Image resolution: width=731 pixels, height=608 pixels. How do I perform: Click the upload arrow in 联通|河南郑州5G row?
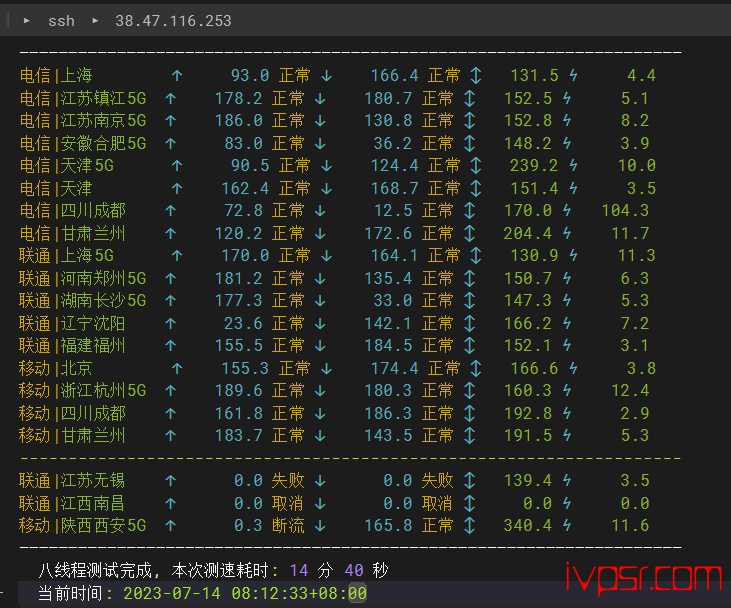point(171,278)
